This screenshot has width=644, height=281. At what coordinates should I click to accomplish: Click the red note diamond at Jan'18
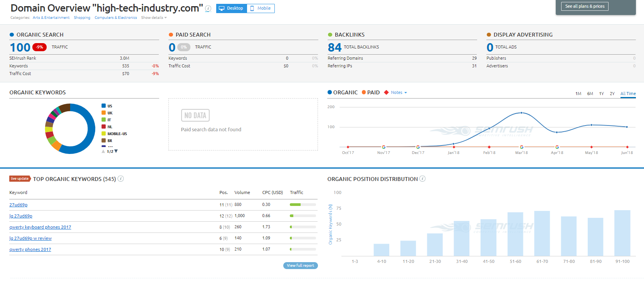pos(454,147)
